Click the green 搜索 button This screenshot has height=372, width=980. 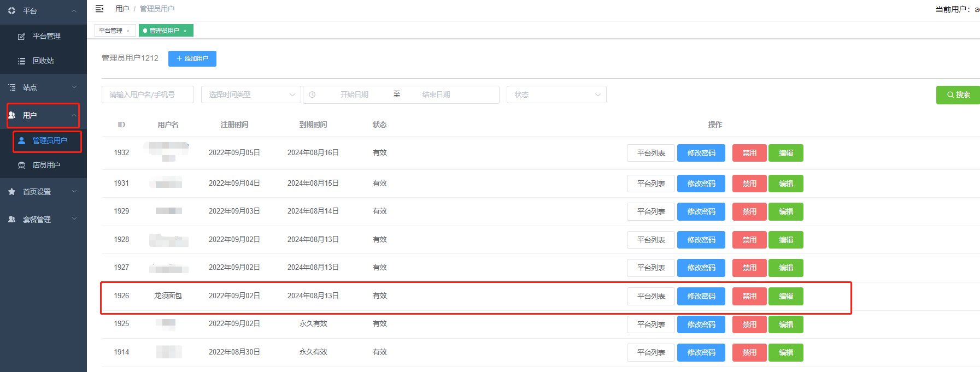click(x=958, y=95)
